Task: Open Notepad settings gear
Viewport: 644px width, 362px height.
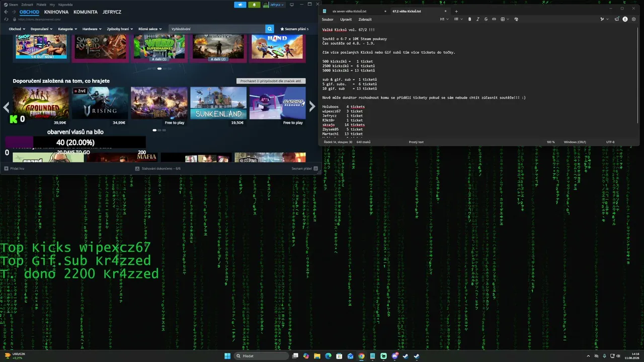Action: (633, 19)
